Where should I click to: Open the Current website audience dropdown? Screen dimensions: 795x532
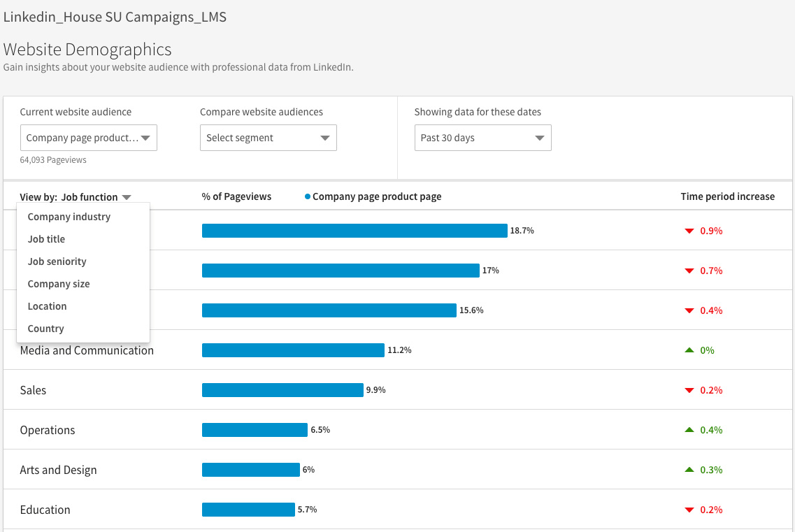pyautogui.click(x=89, y=138)
